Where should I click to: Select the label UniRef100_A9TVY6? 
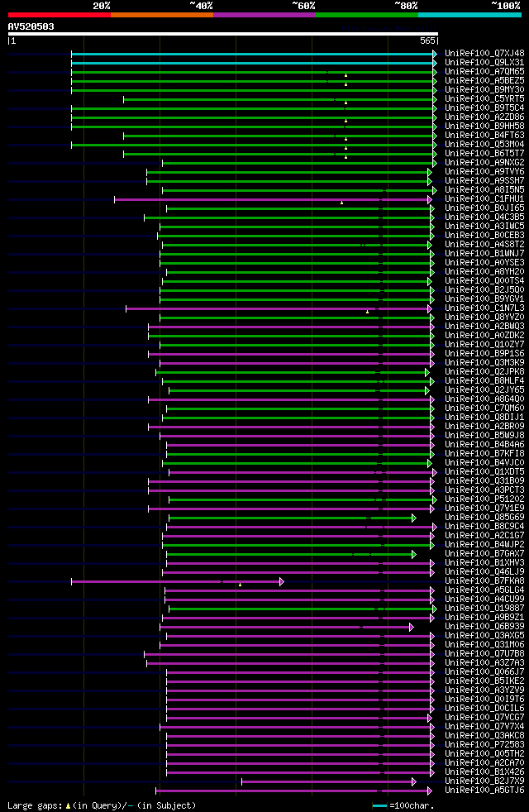point(484,171)
